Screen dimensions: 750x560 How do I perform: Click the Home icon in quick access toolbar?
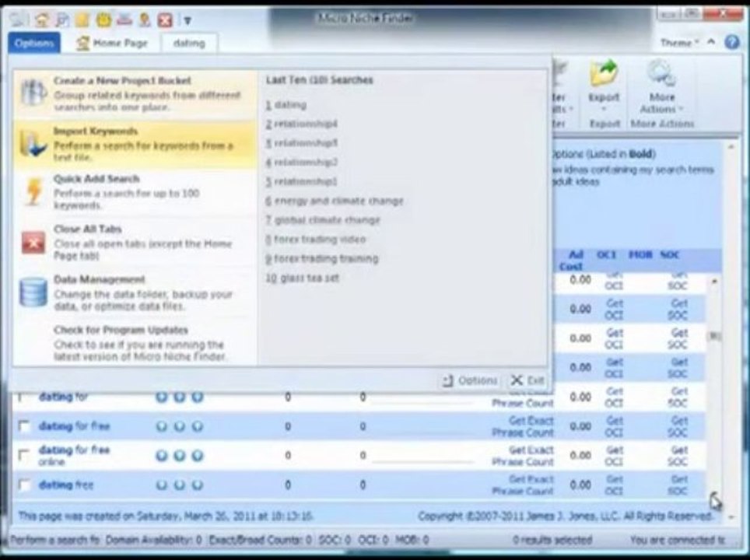[42, 19]
